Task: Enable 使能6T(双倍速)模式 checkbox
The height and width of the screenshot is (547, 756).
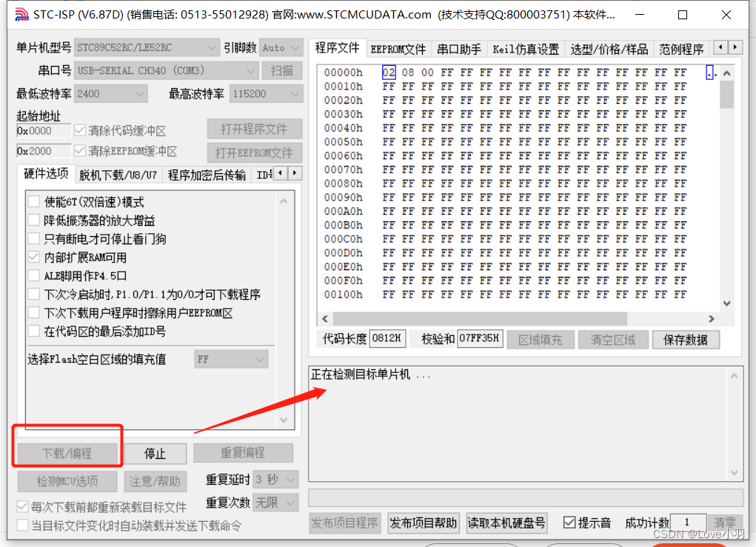Action: (34, 201)
